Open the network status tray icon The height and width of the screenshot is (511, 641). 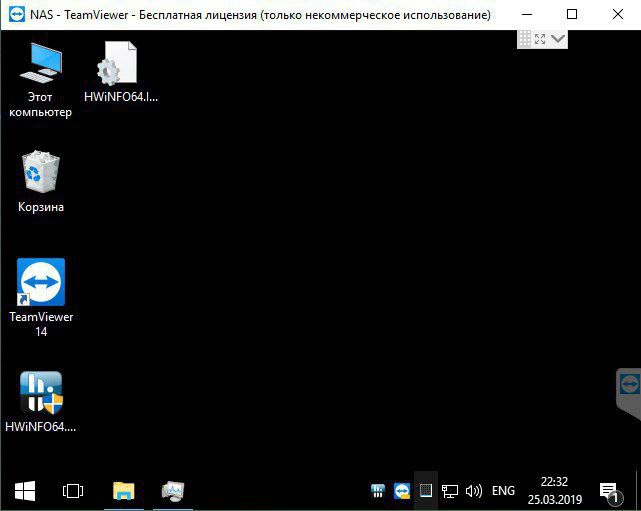[450, 491]
